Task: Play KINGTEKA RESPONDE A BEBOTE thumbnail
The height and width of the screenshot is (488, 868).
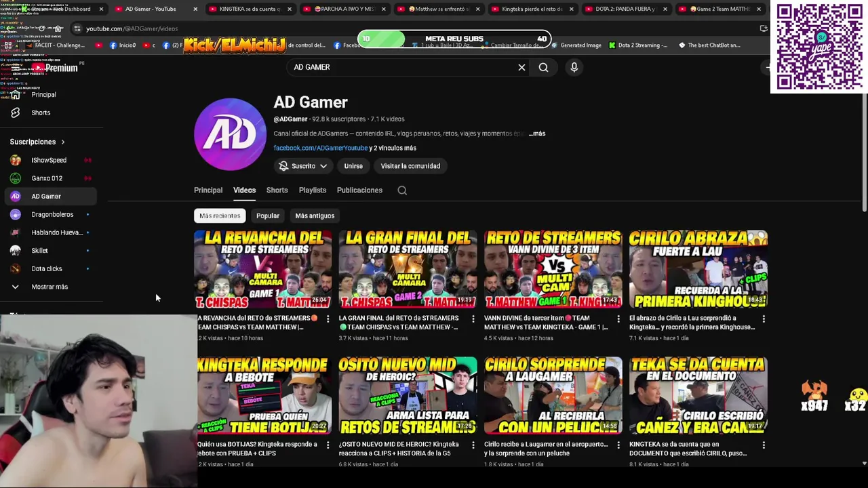Action: point(264,396)
